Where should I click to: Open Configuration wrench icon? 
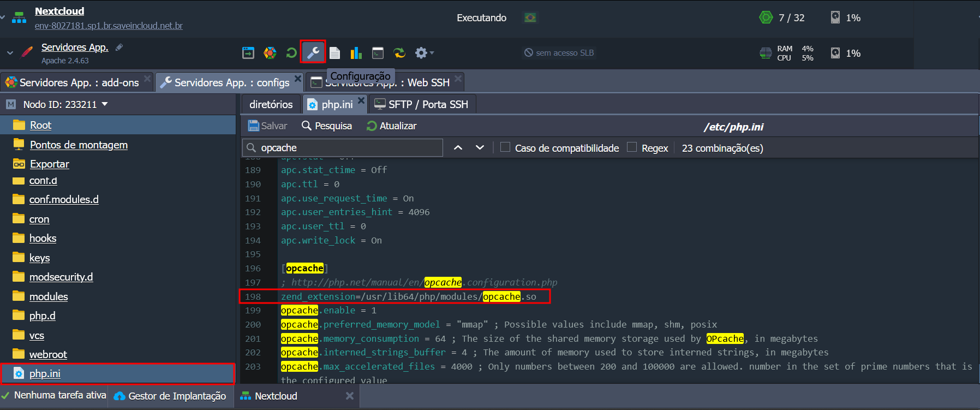(x=313, y=52)
